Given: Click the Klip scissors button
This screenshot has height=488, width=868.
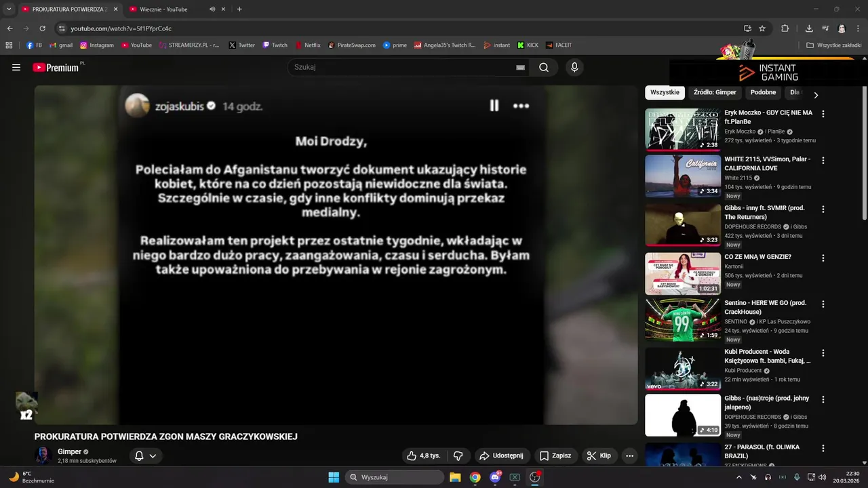Looking at the screenshot, I should click(x=599, y=455).
